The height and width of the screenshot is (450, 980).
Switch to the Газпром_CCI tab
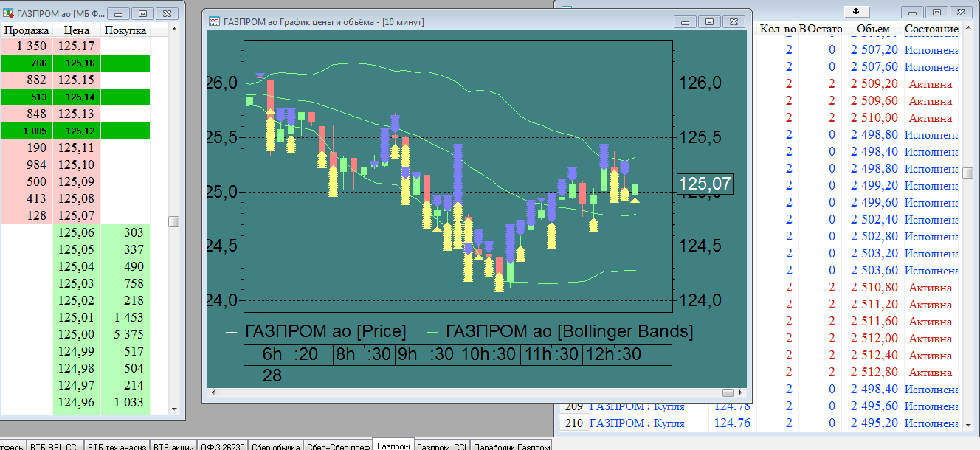[x=441, y=446]
